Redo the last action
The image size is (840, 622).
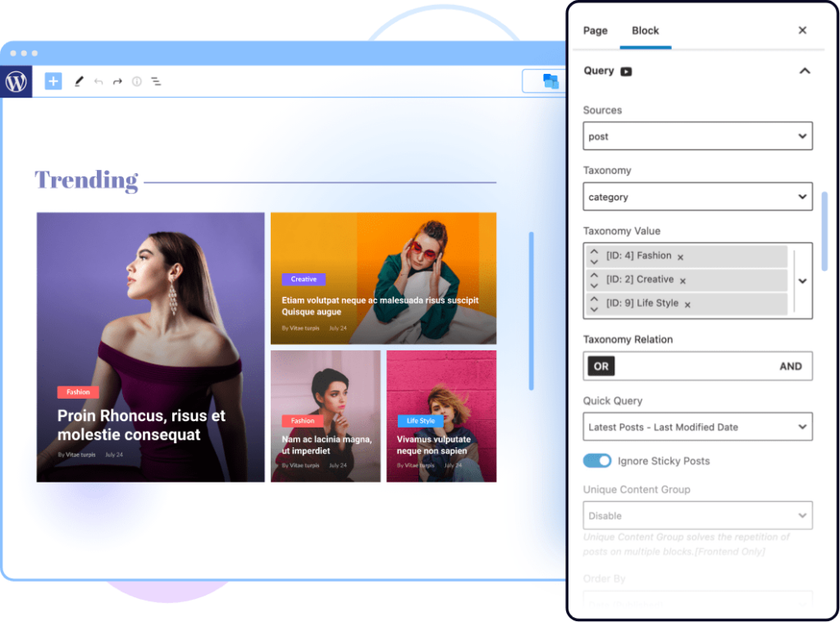[x=117, y=81]
